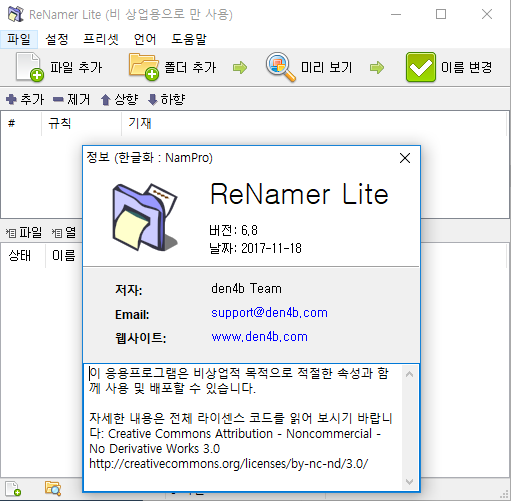Click the 미리 보기 magnifier icon
Image resolution: width=511 pixels, height=501 pixels.
tap(281, 67)
